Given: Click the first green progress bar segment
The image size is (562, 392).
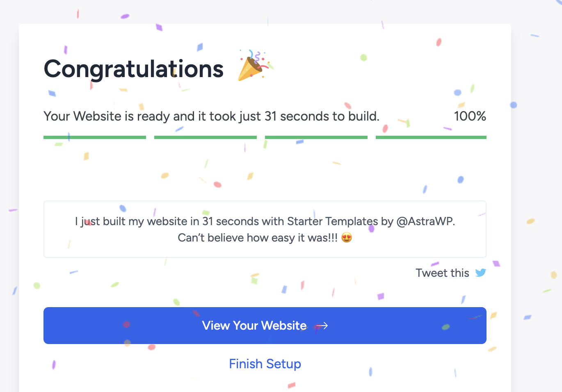Looking at the screenshot, I should 95,137.
